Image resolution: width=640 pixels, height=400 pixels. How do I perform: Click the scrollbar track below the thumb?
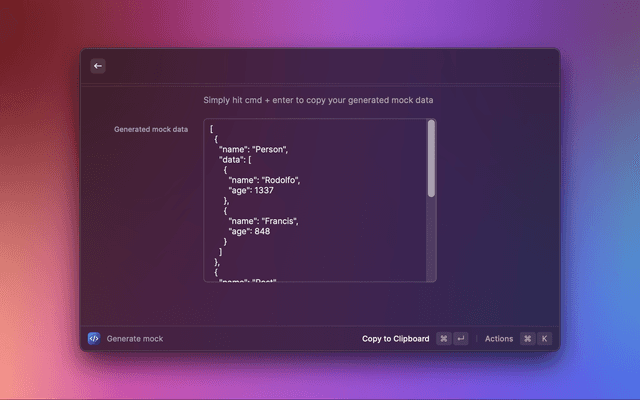click(x=431, y=240)
